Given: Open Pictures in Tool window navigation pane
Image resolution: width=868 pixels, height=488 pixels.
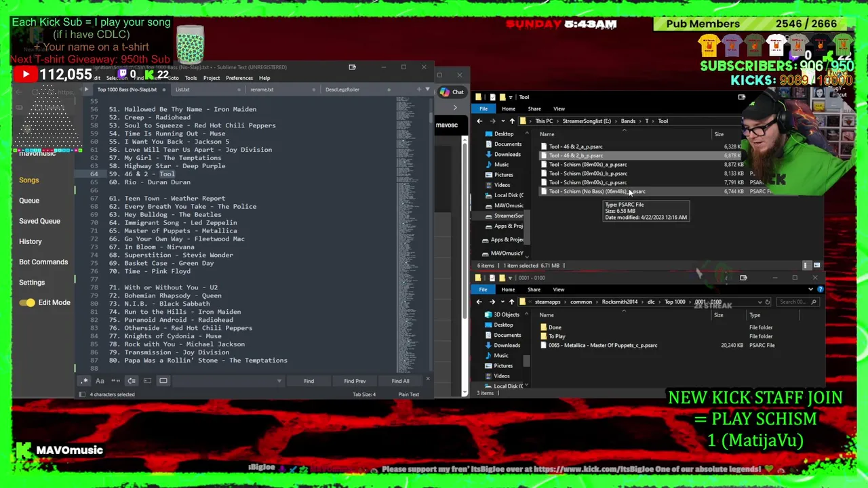Looking at the screenshot, I should [x=500, y=175].
